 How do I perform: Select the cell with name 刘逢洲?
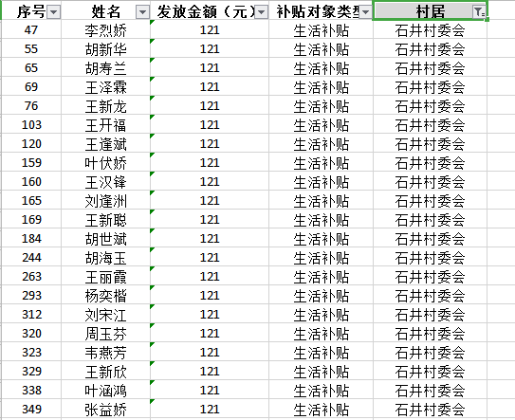(106, 201)
